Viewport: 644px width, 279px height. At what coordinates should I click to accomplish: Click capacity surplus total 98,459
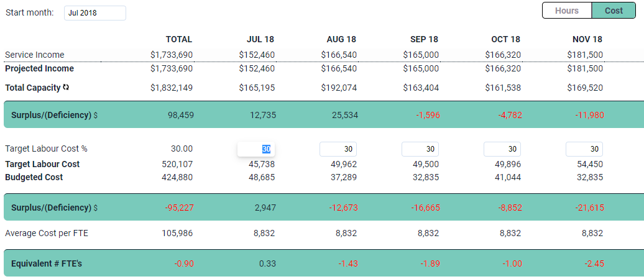coord(181,116)
